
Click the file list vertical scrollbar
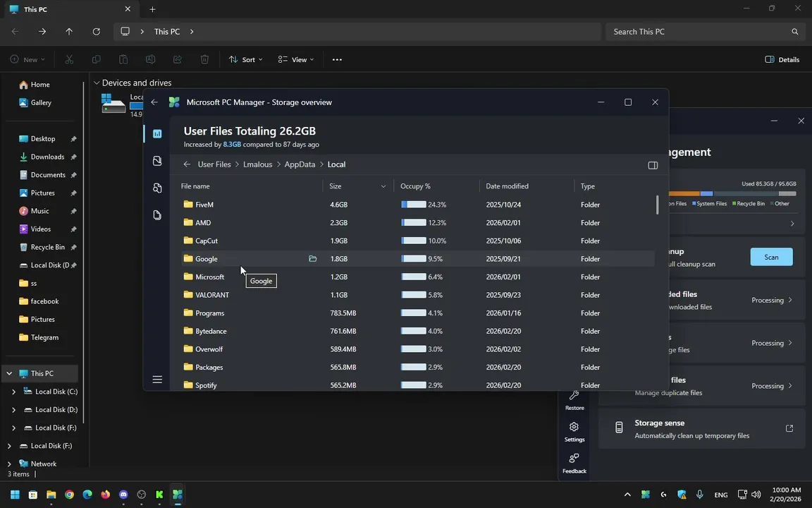click(657, 205)
